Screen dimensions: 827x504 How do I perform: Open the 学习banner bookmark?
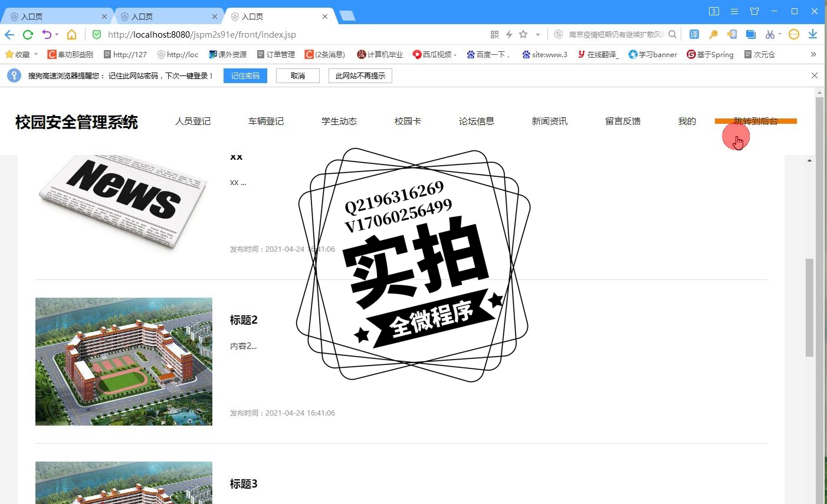[653, 54]
